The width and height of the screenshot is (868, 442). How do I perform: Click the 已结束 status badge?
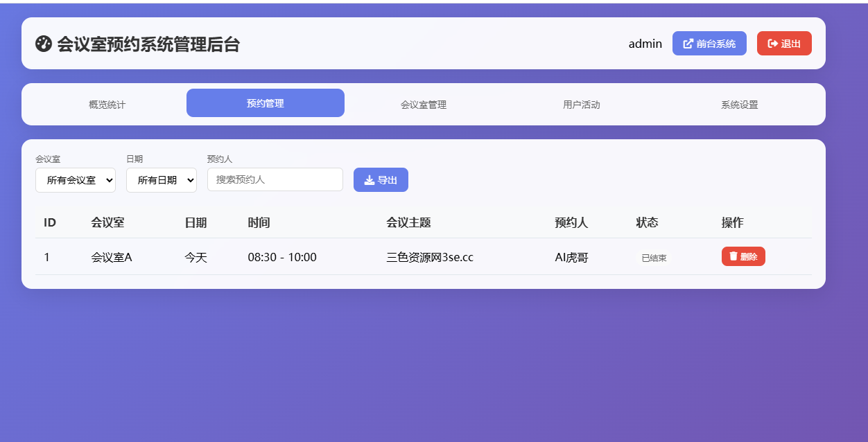(654, 256)
